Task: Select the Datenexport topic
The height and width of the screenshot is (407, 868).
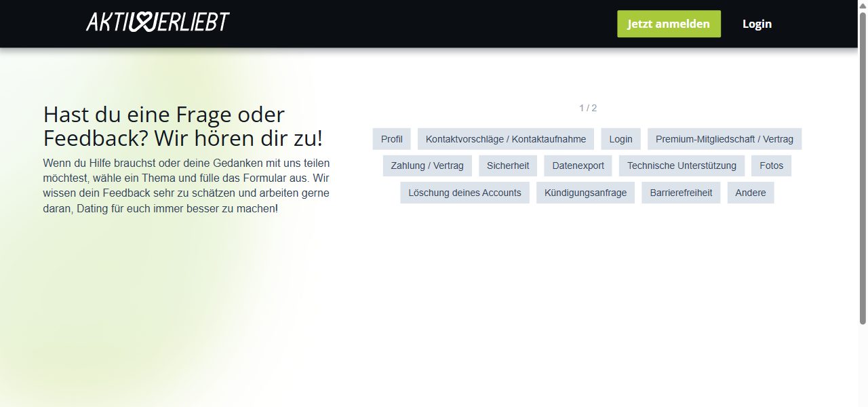Action: [x=578, y=166]
